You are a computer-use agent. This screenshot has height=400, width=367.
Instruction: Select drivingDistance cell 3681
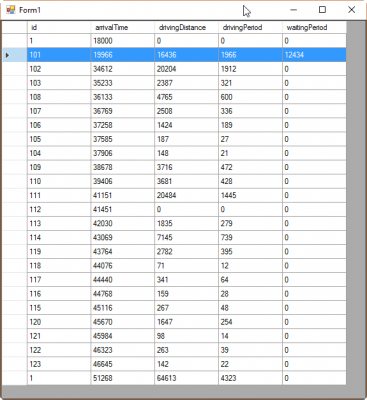187,181
